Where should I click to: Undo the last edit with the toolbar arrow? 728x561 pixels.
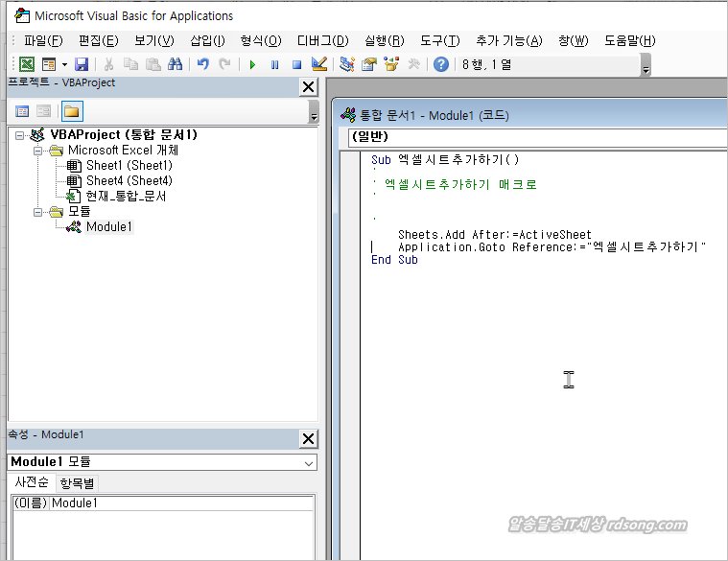click(x=202, y=64)
